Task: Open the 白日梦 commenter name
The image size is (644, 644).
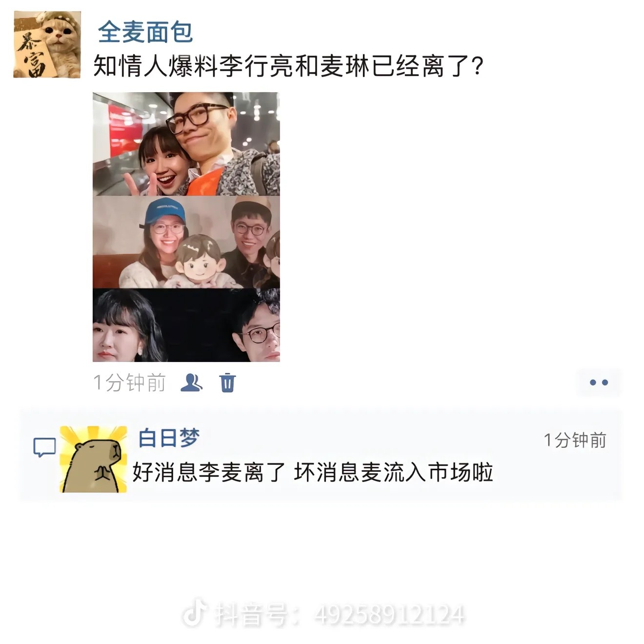Action: pos(169,438)
